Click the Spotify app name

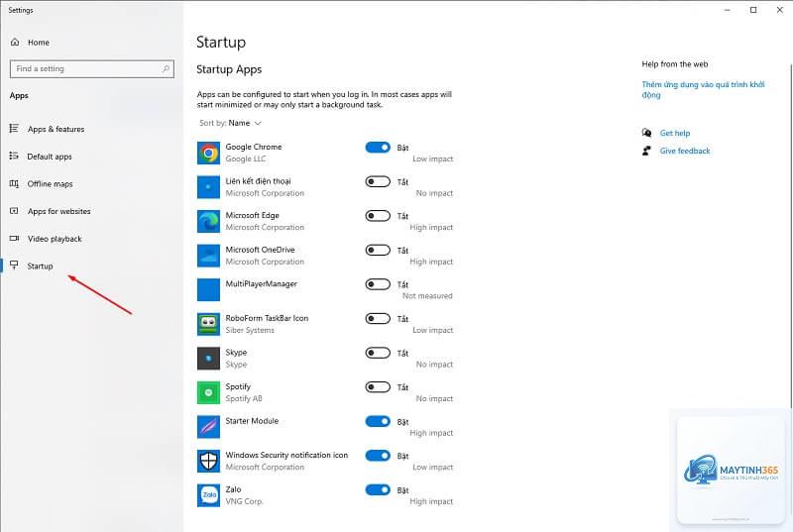coord(238,386)
